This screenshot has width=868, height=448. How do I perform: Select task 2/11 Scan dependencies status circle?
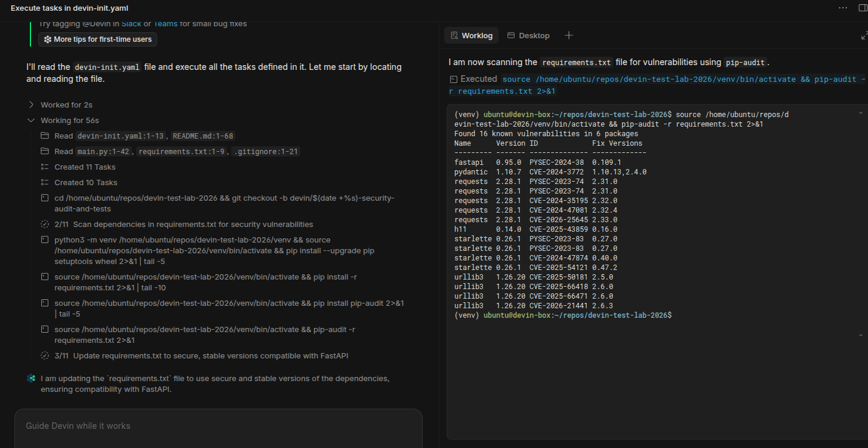(45, 225)
